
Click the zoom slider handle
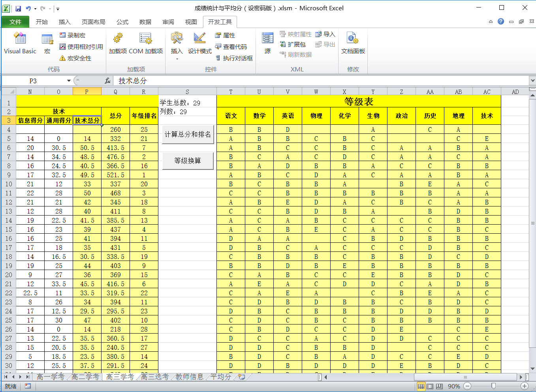coord(493,386)
